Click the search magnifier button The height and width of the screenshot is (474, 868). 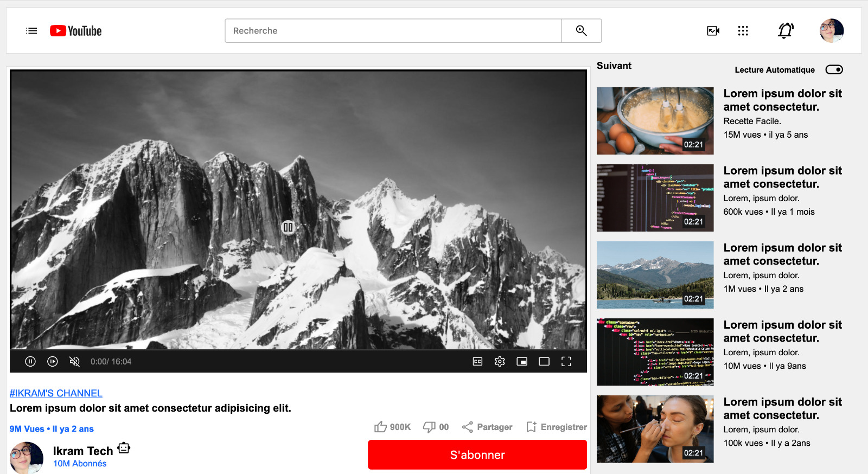click(x=581, y=31)
